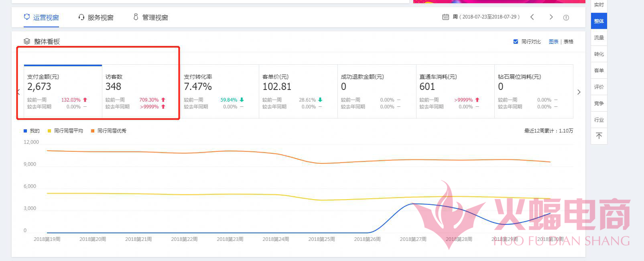Image resolution: width=644 pixels, height=261 pixels.
Task: Switch to the 运营视窗 tab
Action: [41, 17]
